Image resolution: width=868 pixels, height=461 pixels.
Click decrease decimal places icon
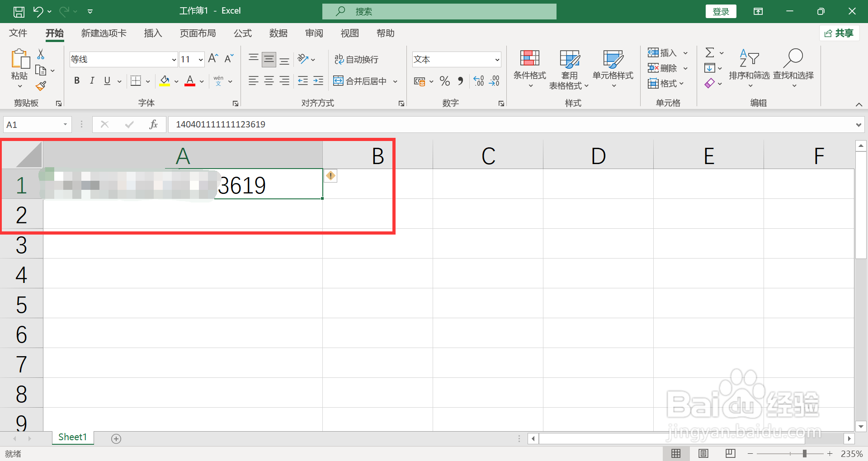click(x=494, y=81)
